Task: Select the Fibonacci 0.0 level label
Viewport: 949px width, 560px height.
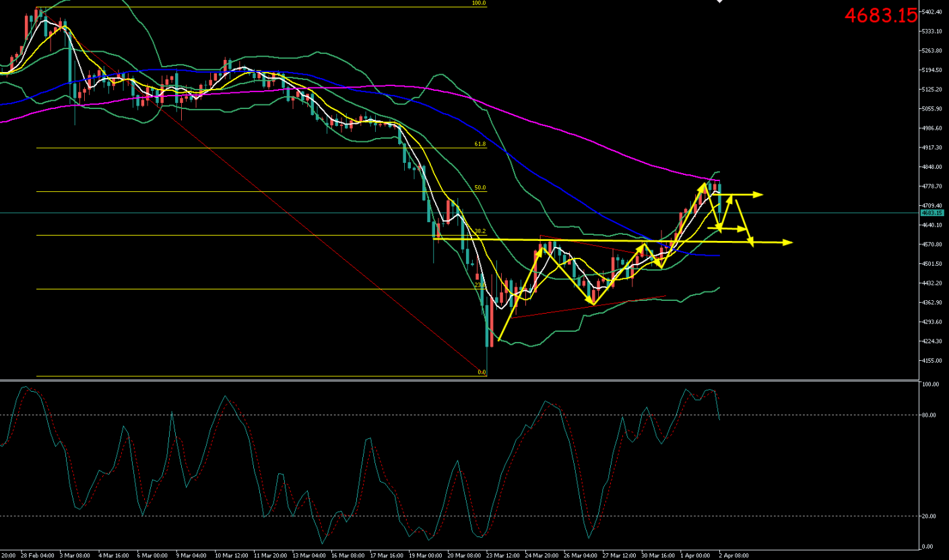Action: [x=481, y=372]
